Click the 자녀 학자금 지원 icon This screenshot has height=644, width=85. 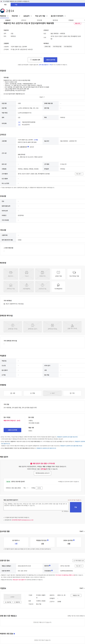click(74, 274)
